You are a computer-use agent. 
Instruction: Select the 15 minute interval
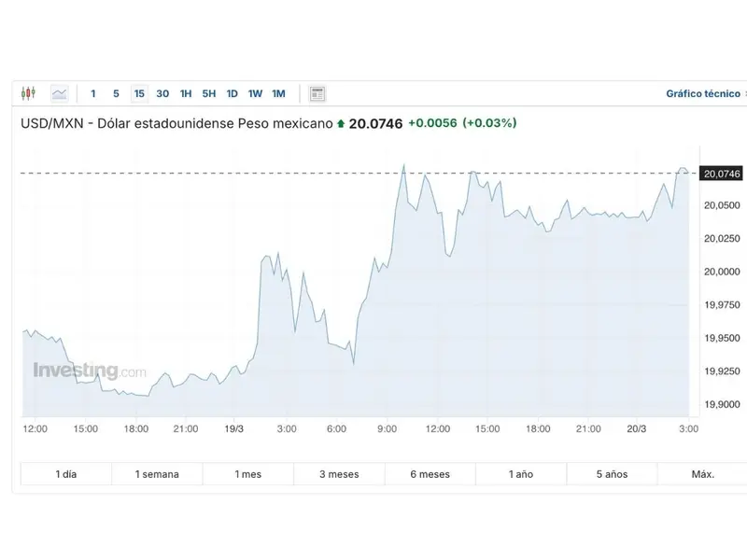click(139, 93)
